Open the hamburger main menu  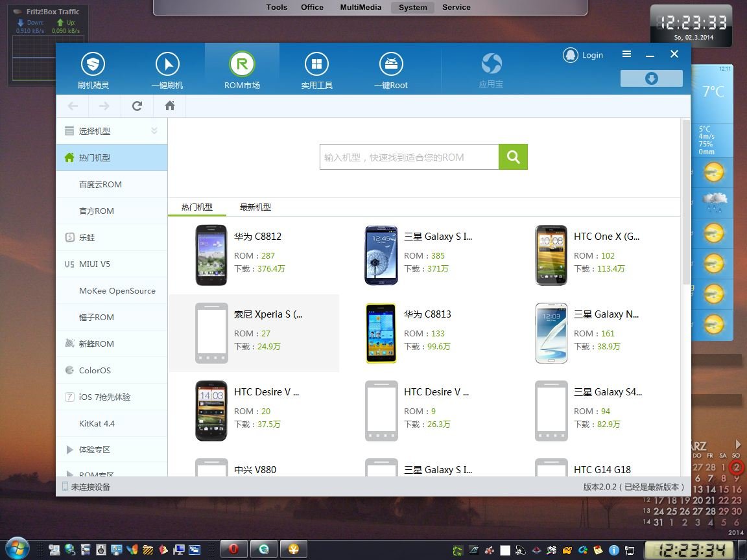626,54
